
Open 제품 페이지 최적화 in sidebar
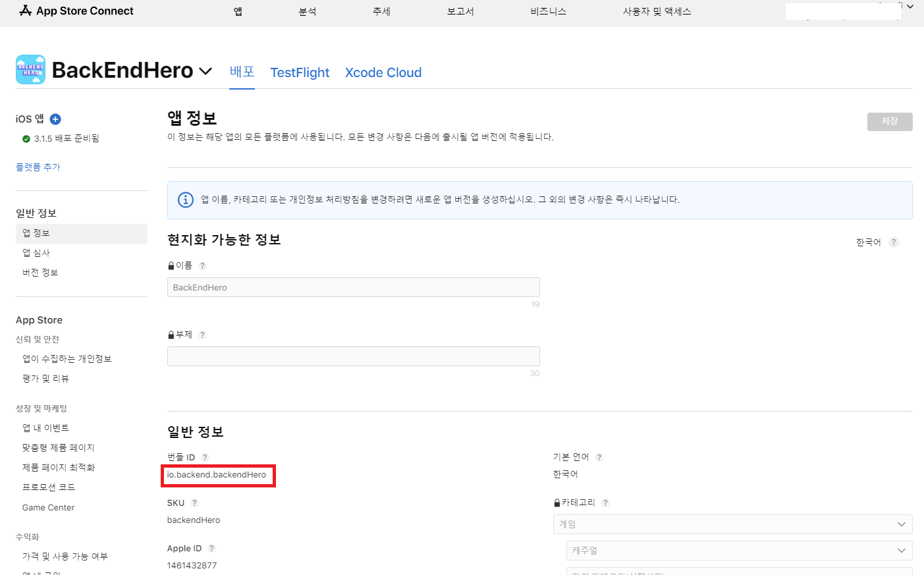tap(59, 468)
